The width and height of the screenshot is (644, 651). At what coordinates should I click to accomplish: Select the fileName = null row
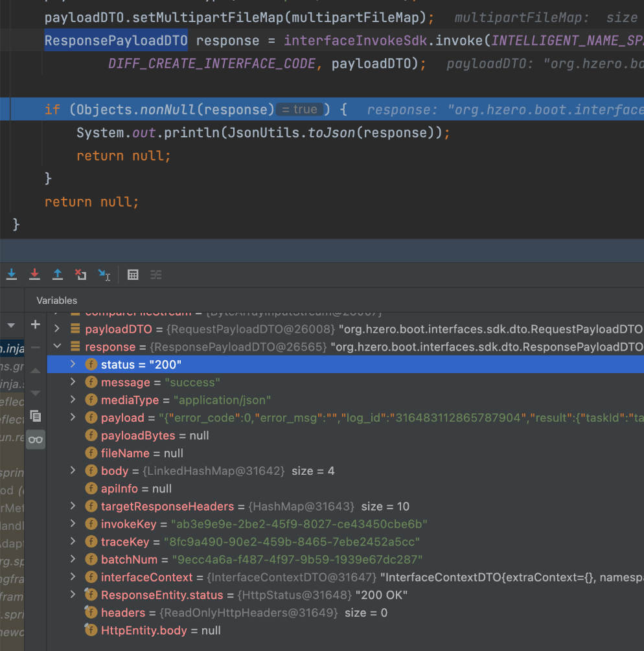point(345,453)
